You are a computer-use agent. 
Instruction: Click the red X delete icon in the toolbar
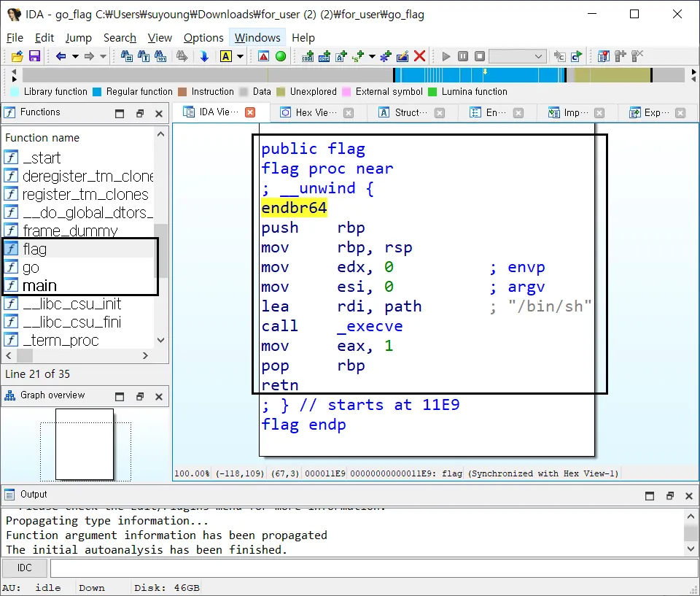pyautogui.click(x=419, y=56)
